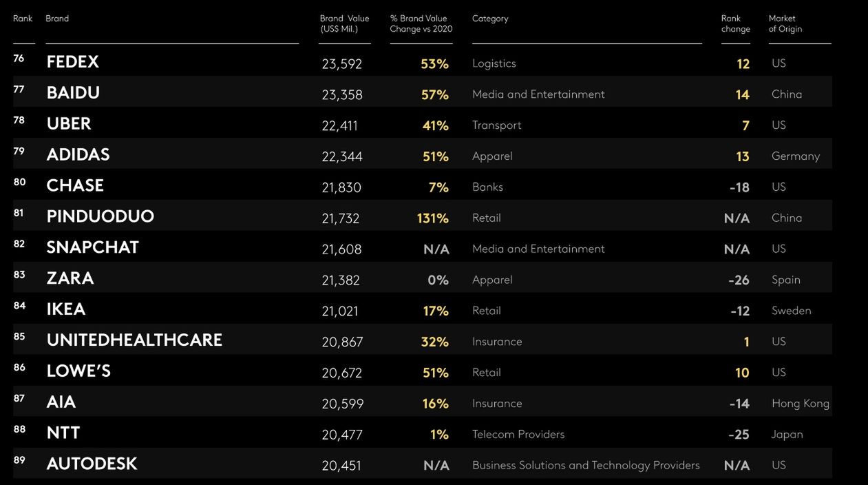The height and width of the screenshot is (485, 868).
Task: Select the PINDUODUO brand entry
Action: pyautogui.click(x=100, y=217)
